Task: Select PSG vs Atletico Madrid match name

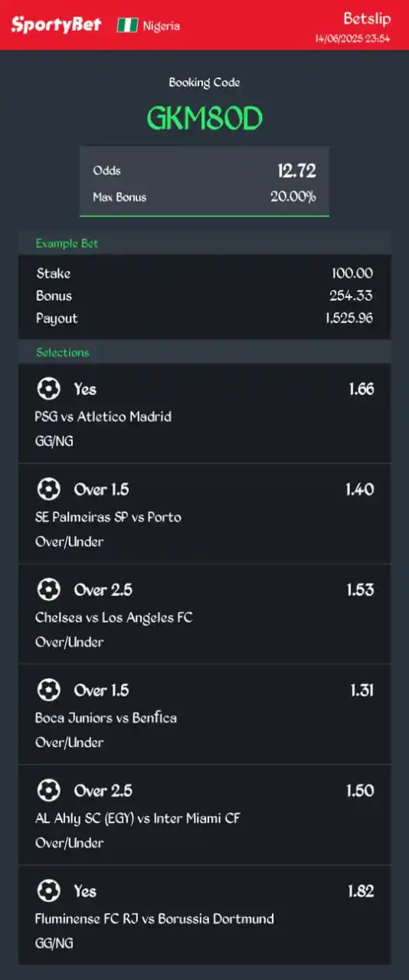Action: click(x=103, y=416)
